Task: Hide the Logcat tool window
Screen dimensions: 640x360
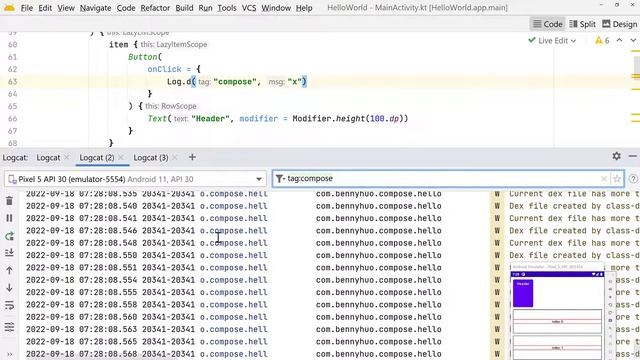Action: [x=633, y=156]
